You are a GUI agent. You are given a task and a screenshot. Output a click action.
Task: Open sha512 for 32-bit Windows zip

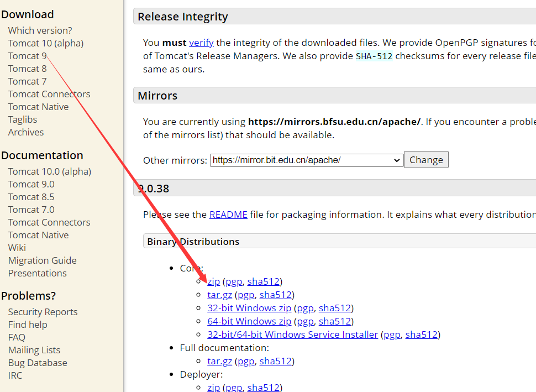point(335,308)
